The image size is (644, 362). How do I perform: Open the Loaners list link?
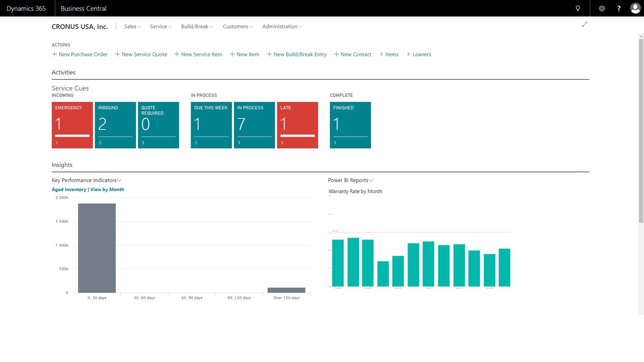pyautogui.click(x=419, y=54)
